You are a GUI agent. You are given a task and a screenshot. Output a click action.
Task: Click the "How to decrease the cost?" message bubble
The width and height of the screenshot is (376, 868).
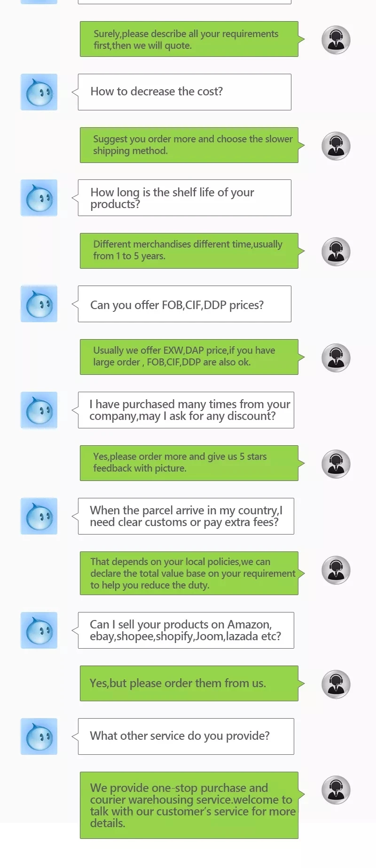click(184, 92)
